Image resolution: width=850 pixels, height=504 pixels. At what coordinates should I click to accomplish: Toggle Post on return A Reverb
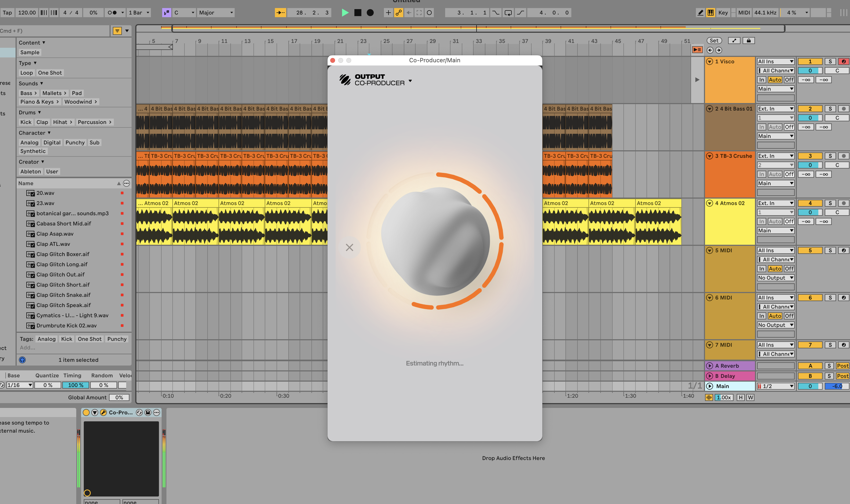[x=842, y=366]
